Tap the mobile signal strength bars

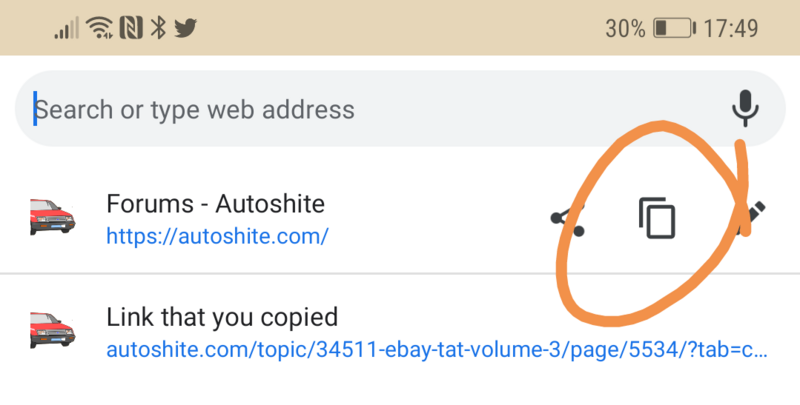[67, 28]
